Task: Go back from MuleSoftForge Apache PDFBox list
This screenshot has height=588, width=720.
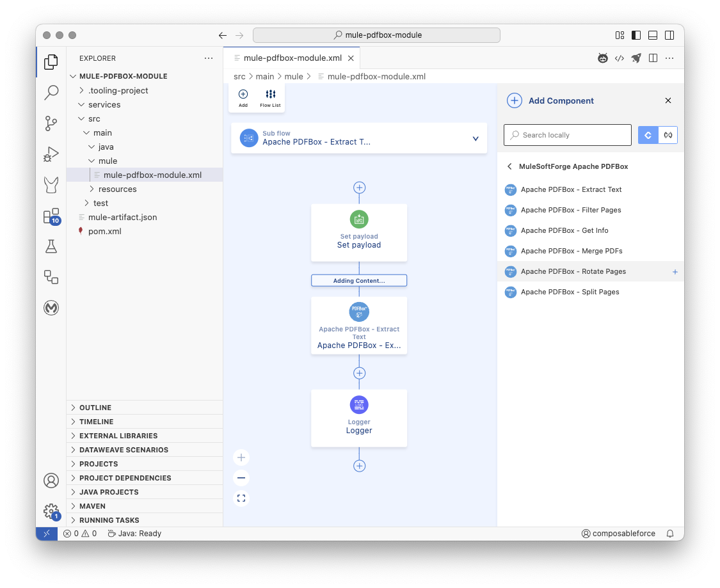Action: coord(509,166)
